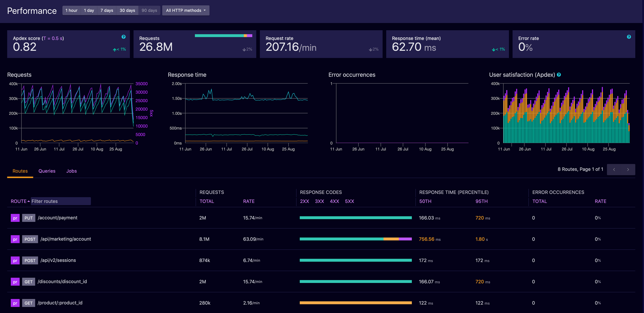
Task: Toggle the ROUTE column sort order
Action: (20, 201)
